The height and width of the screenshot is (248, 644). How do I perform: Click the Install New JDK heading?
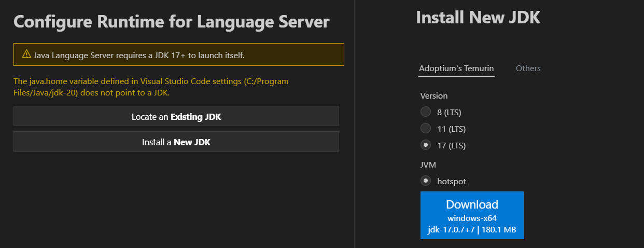pyautogui.click(x=478, y=18)
